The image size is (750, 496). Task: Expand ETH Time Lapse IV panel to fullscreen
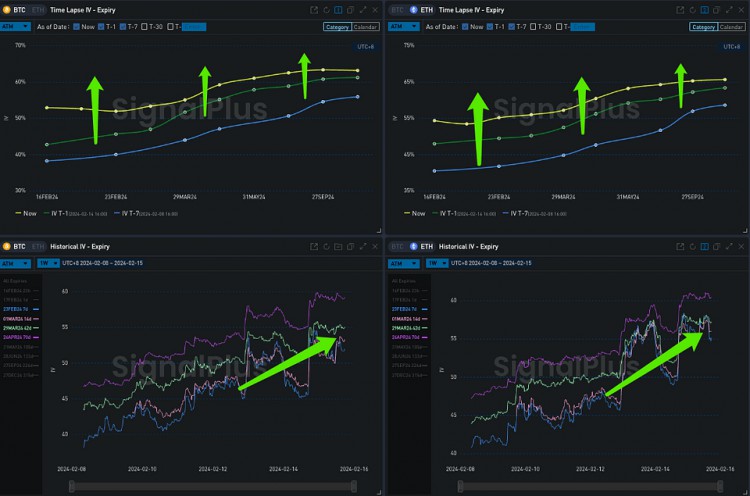pyautogui.click(x=729, y=10)
